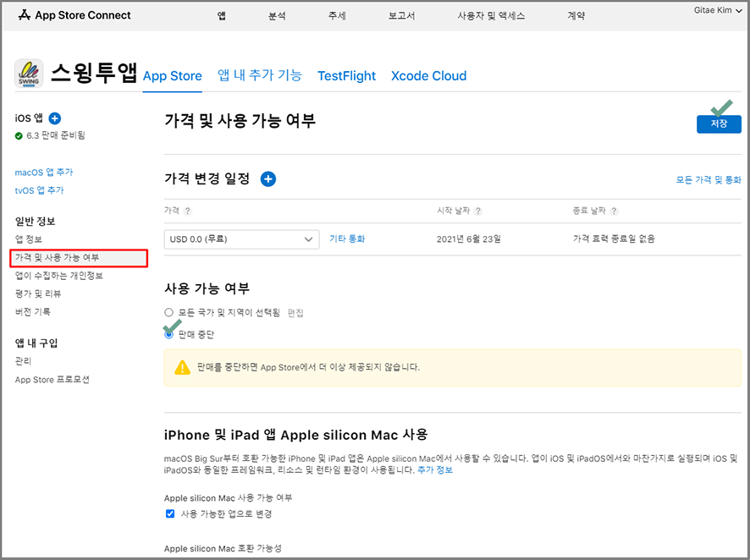Click the yellow warning icon in notice
The width and height of the screenshot is (750, 560).
[x=182, y=367]
